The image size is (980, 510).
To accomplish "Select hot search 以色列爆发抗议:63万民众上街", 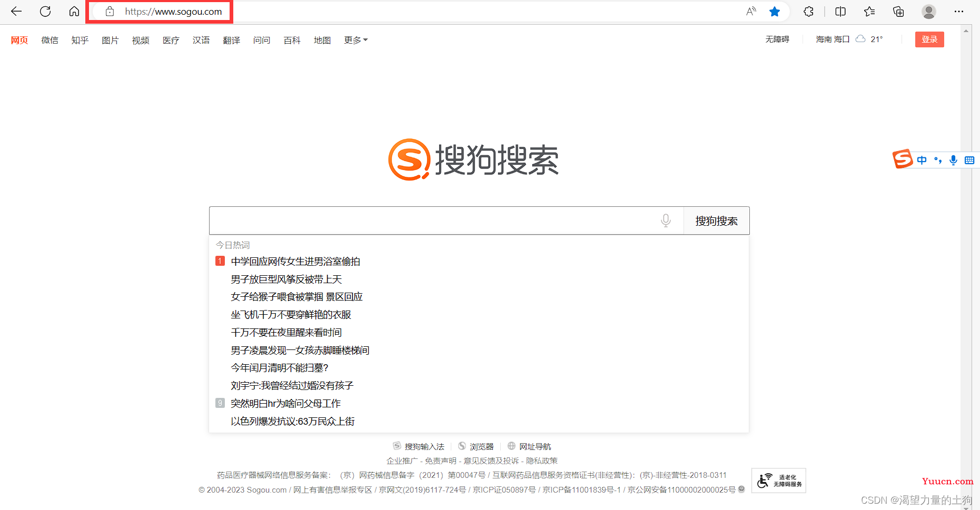I will tap(292, 422).
